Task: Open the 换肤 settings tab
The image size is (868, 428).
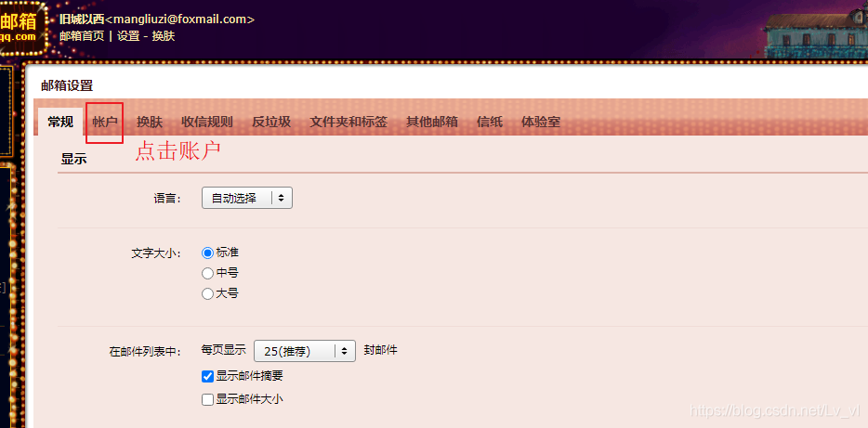Action: [150, 123]
